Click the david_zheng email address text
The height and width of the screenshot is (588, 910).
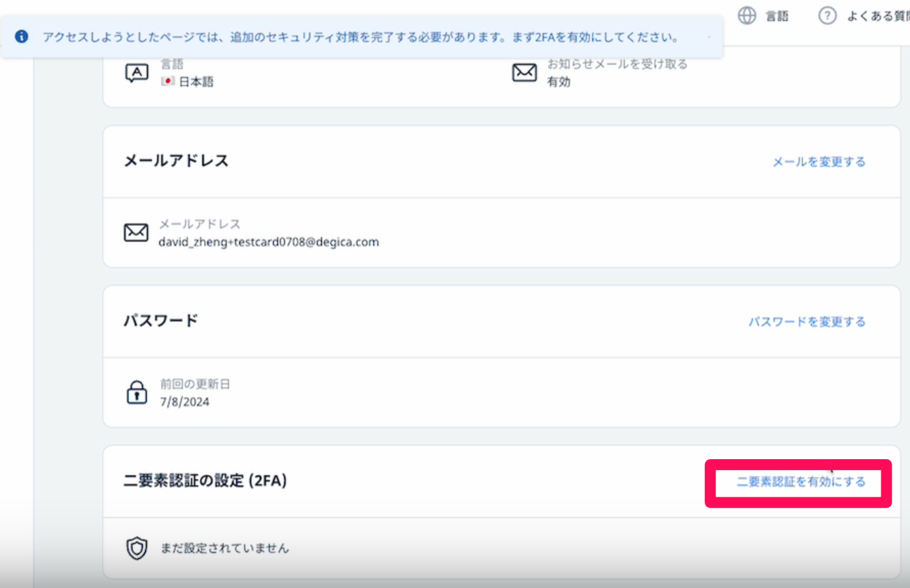pos(268,241)
